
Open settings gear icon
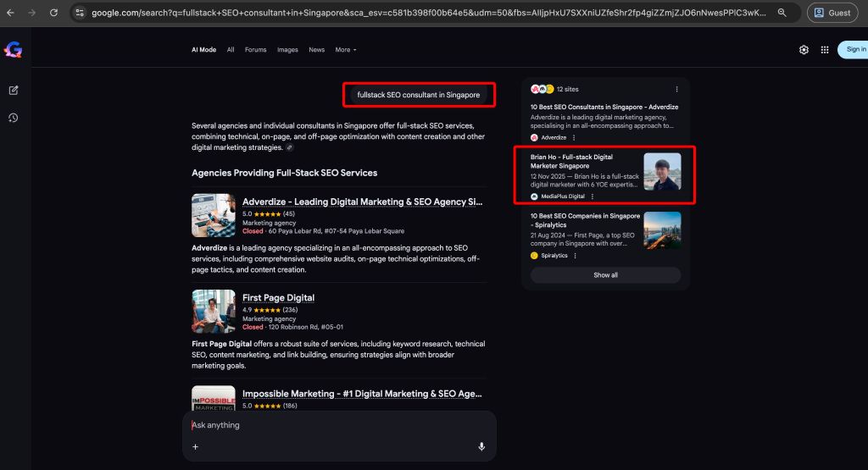coord(804,50)
